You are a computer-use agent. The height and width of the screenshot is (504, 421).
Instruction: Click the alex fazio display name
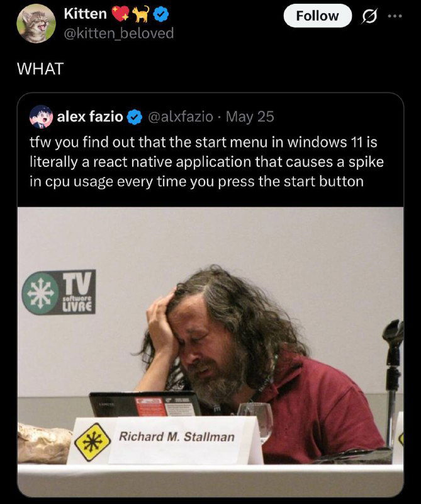point(90,117)
